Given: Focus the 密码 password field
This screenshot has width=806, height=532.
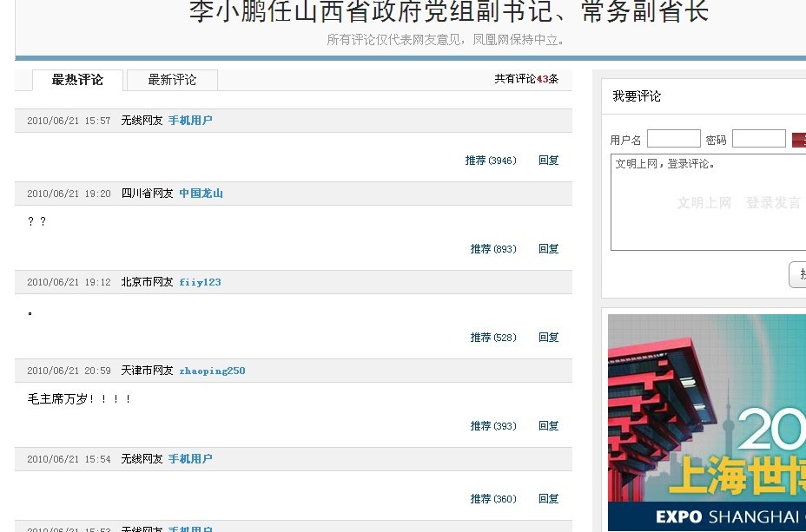Looking at the screenshot, I should (758, 139).
